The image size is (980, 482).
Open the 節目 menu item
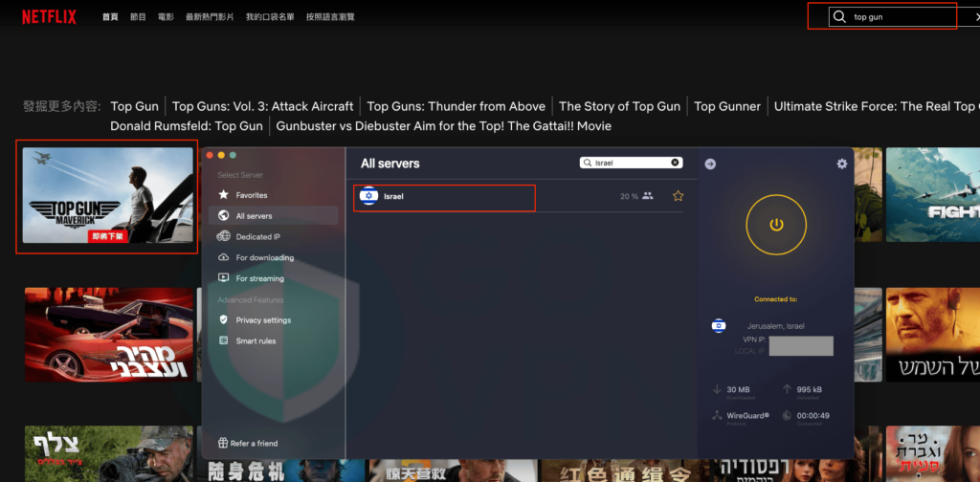(x=138, y=17)
